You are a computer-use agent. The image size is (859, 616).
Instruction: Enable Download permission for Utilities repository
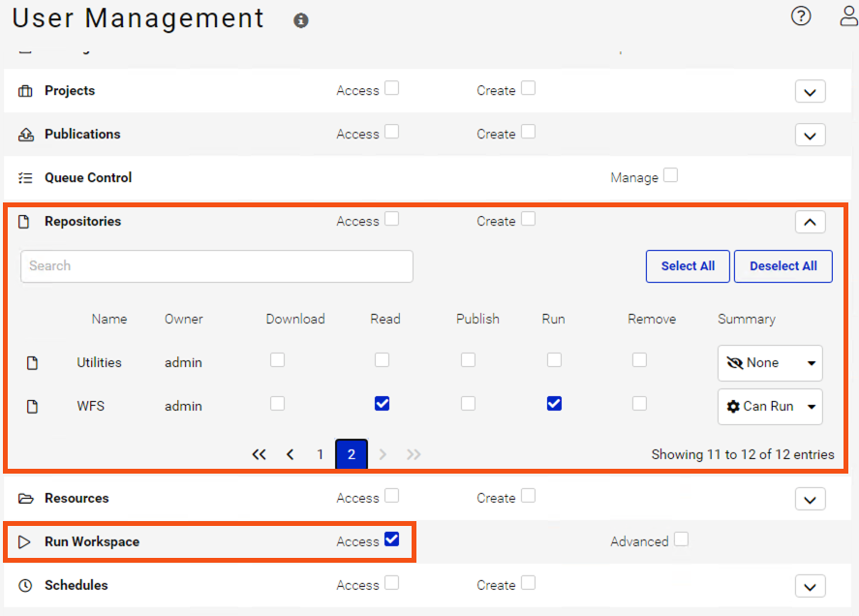277,359
